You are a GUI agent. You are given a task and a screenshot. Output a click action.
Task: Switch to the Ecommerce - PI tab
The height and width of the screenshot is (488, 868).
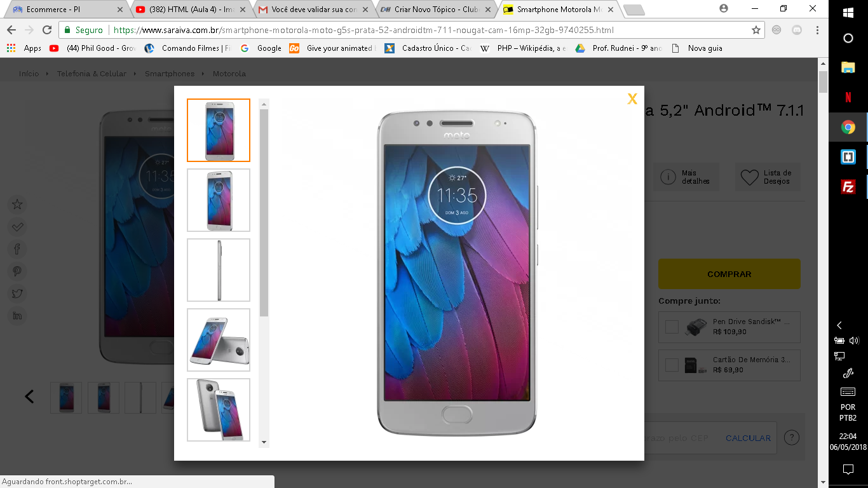(67, 10)
